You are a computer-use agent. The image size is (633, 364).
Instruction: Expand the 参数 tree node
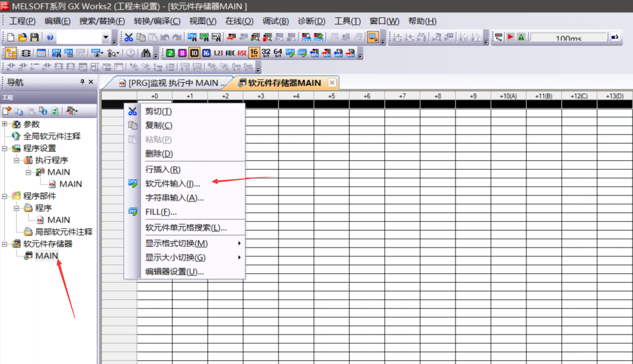click(5, 124)
